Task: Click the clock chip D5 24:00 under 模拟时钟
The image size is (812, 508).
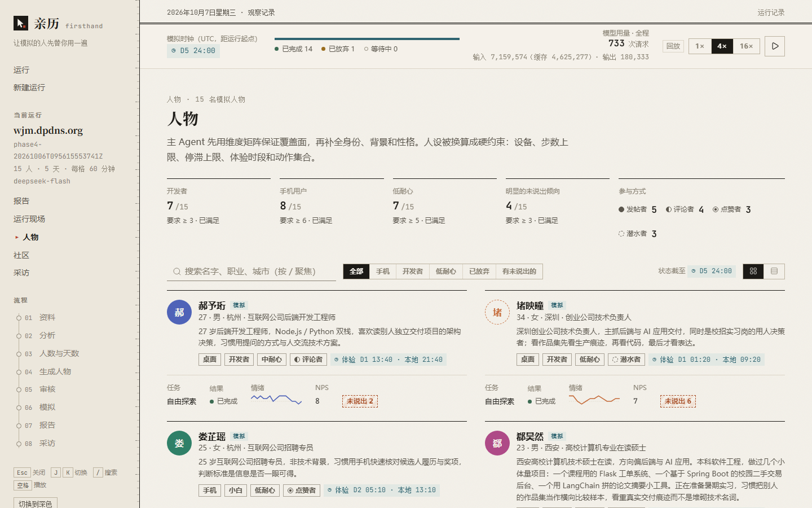Action: tap(193, 51)
